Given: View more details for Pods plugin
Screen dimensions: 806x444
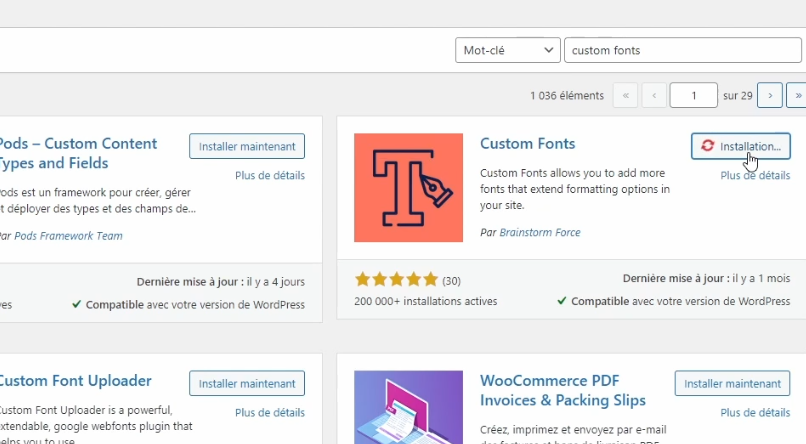Looking at the screenshot, I should pos(270,176).
